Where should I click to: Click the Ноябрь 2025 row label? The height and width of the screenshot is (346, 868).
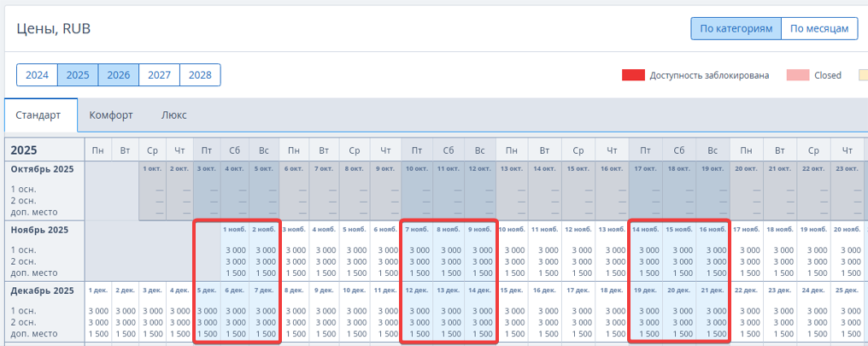click(x=38, y=230)
